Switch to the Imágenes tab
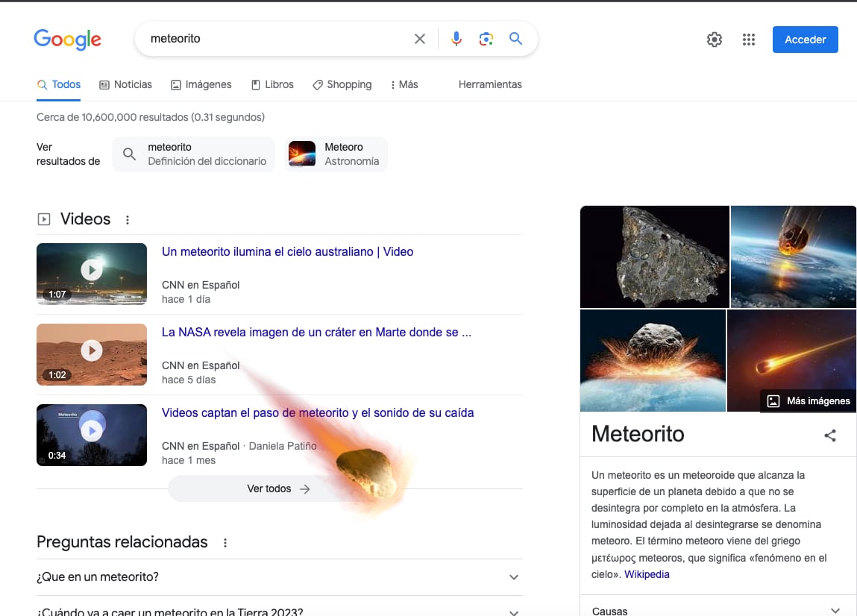The height and width of the screenshot is (616, 857). [x=201, y=84]
